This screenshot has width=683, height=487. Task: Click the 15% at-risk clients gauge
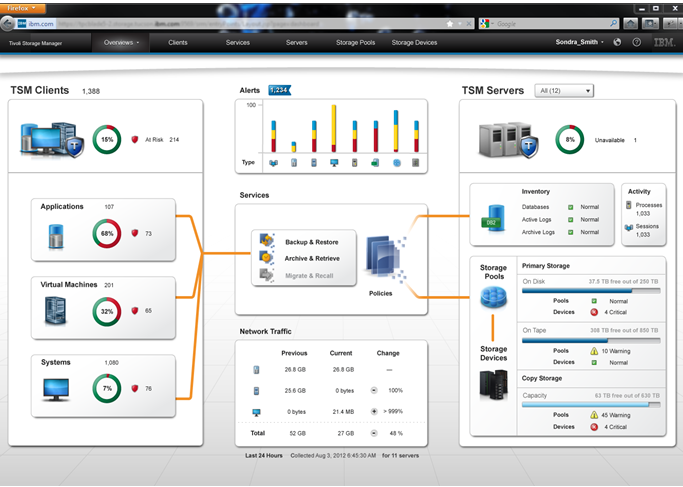click(107, 139)
